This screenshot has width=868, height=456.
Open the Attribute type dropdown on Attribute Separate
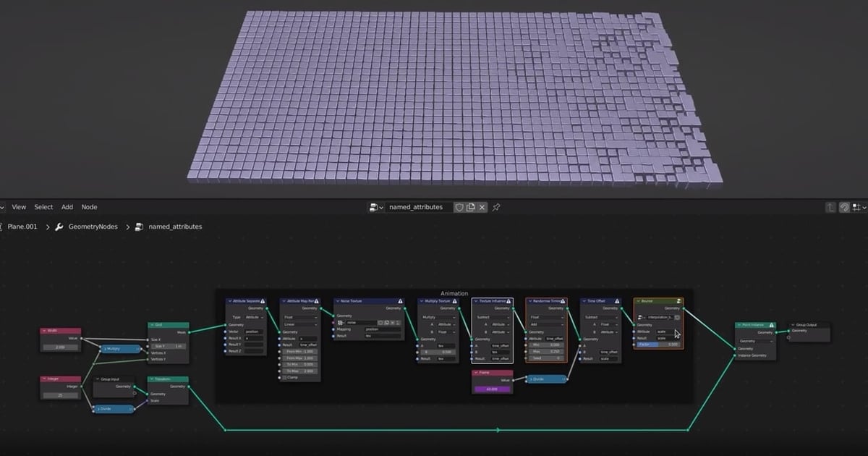(255, 316)
